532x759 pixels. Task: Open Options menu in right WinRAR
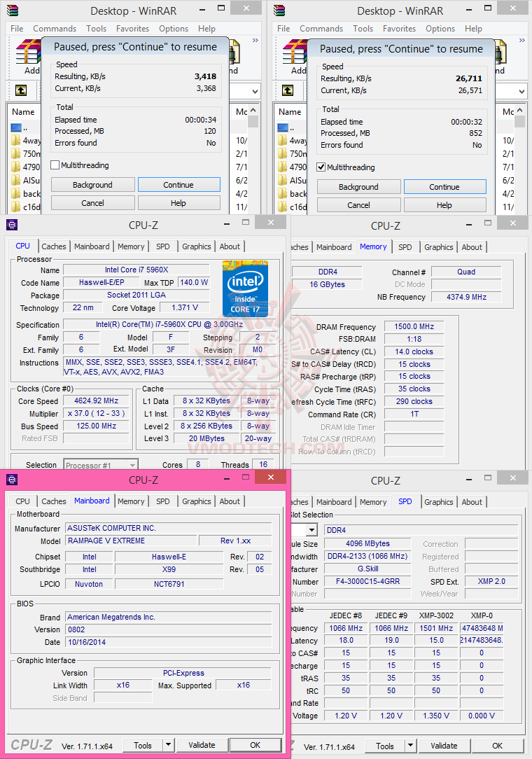pyautogui.click(x=440, y=29)
